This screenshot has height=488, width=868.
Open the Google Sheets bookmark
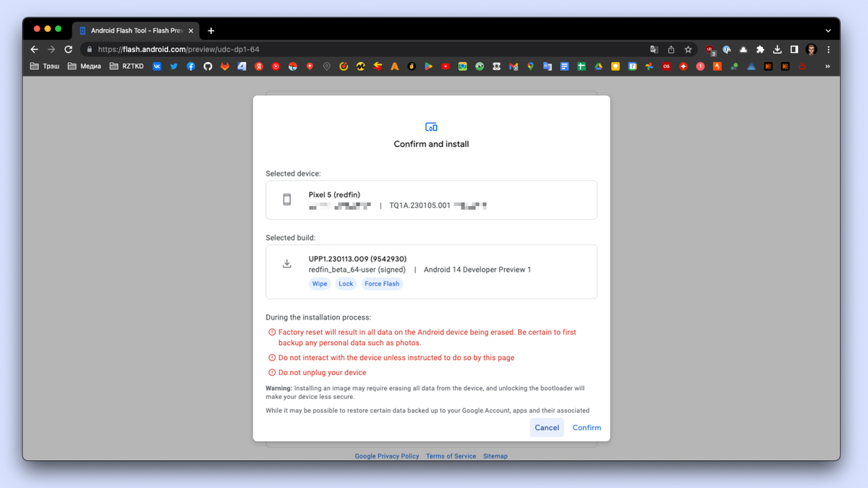click(582, 66)
